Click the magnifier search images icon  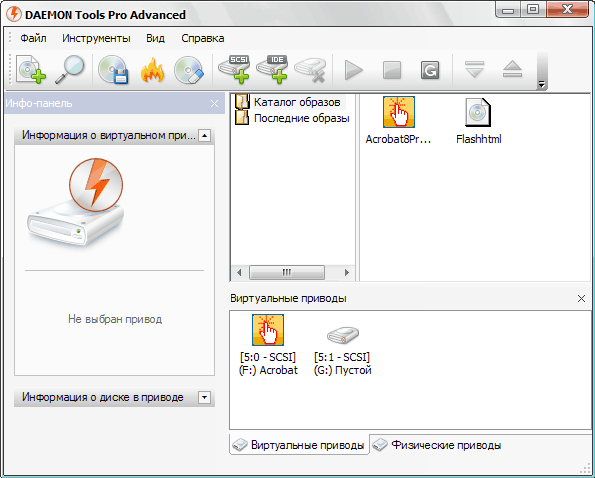(70, 70)
